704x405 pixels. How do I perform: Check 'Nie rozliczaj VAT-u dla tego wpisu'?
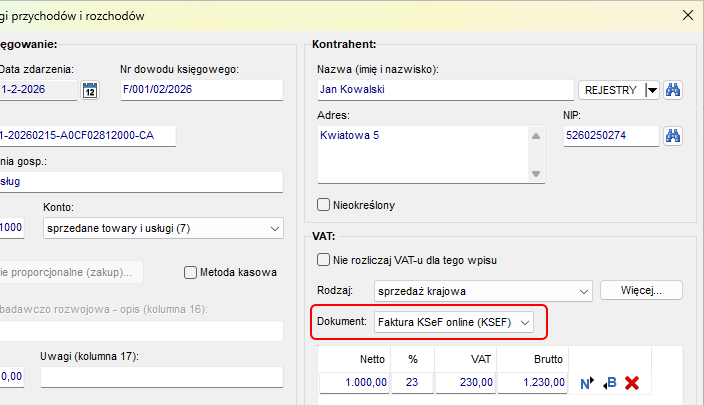323,260
